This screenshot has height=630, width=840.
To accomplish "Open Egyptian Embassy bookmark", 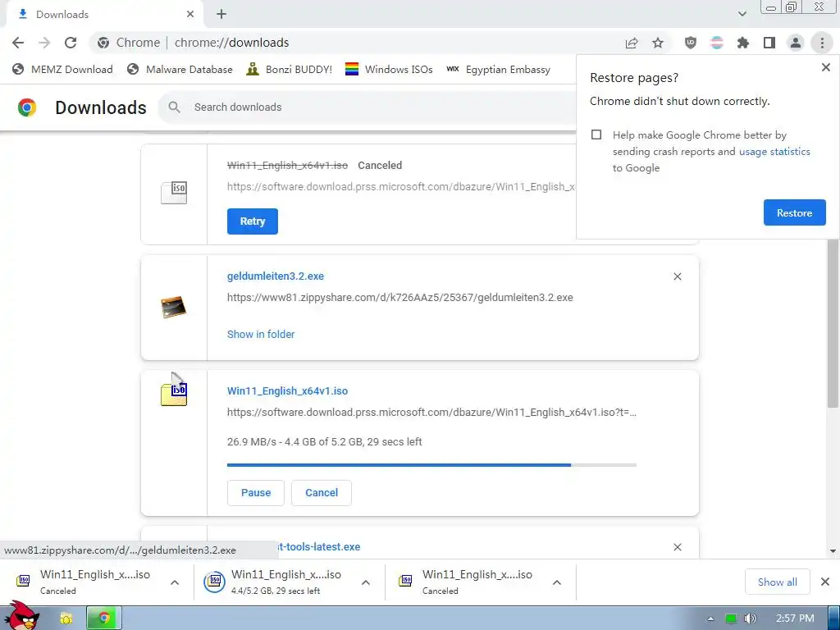I will (498, 70).
